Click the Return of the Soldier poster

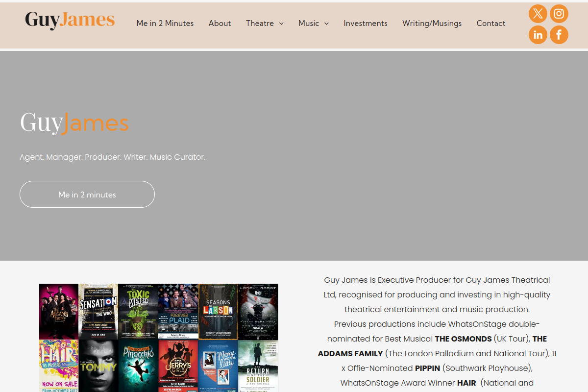coord(258,366)
